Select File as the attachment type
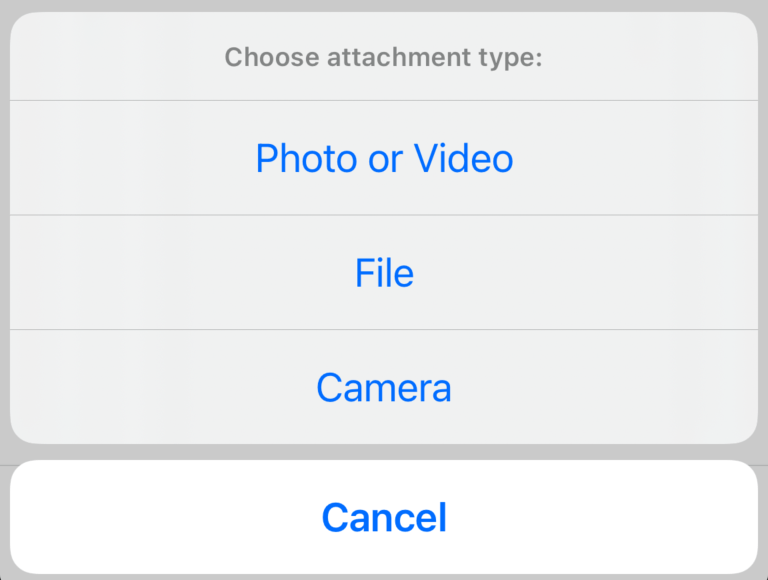 [384, 273]
